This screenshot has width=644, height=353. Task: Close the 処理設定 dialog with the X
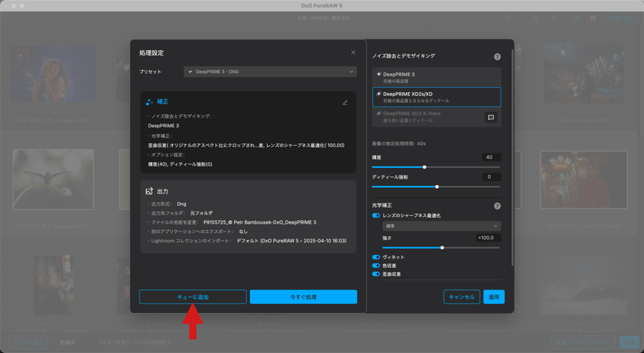(353, 52)
